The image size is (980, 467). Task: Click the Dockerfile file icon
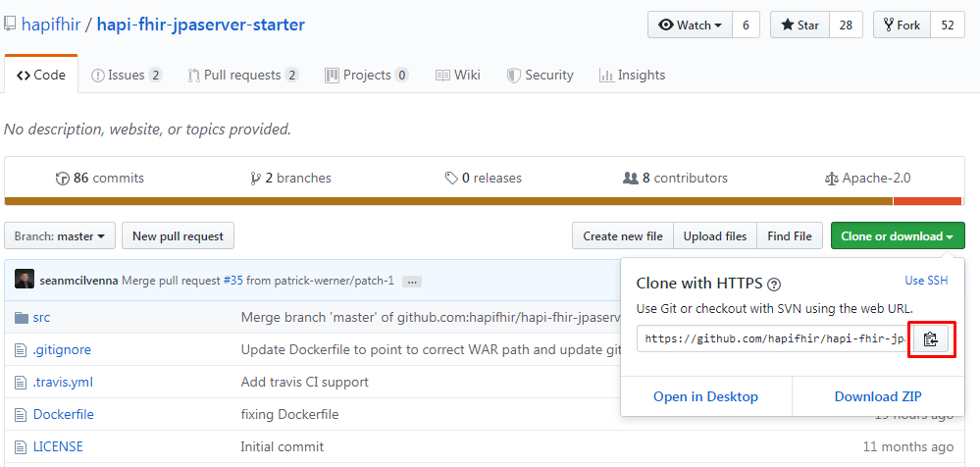click(22, 414)
